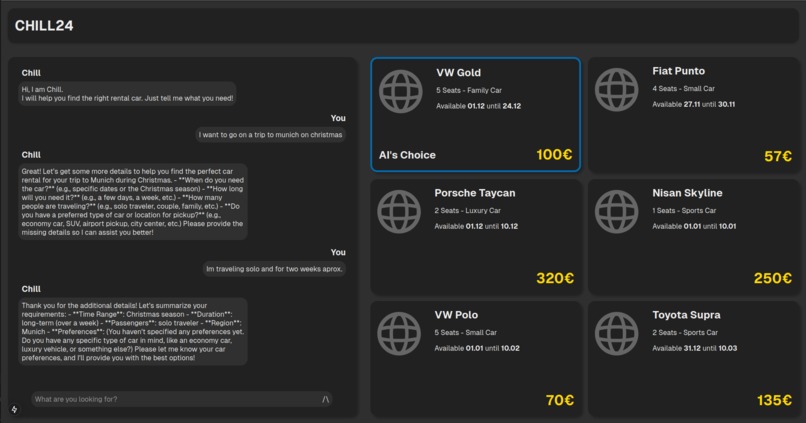Click the 'trip to munich on christmas' message

270,135
